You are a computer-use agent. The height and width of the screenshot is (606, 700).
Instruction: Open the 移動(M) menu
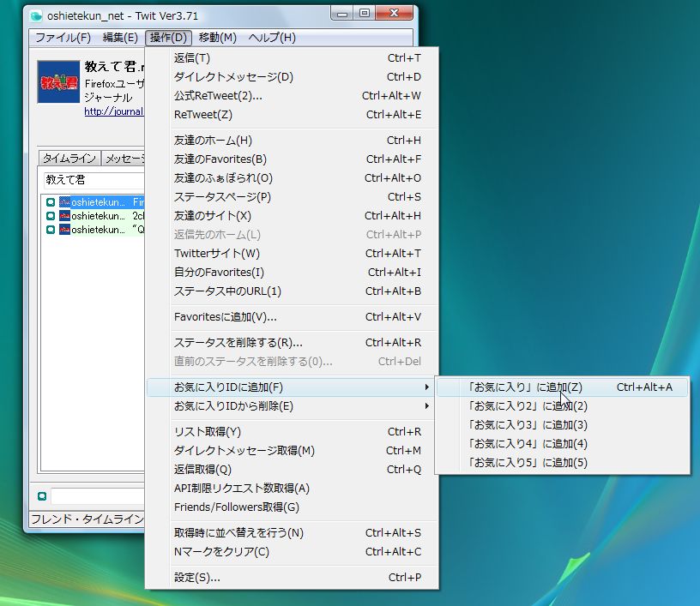click(x=217, y=38)
